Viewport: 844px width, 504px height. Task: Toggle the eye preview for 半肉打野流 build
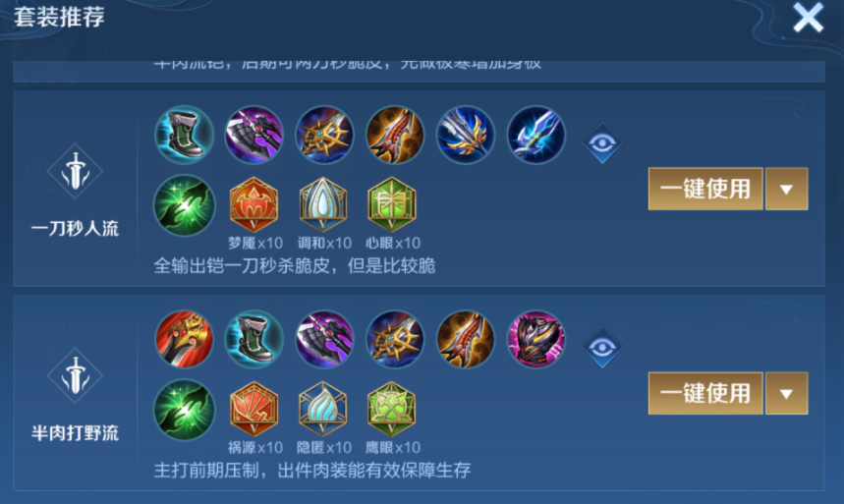click(x=602, y=348)
